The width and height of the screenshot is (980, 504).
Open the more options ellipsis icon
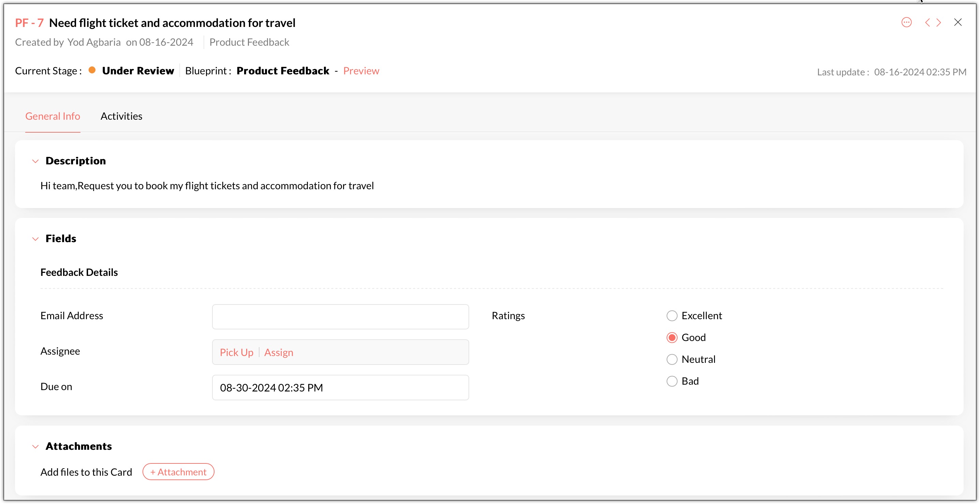pyautogui.click(x=906, y=23)
